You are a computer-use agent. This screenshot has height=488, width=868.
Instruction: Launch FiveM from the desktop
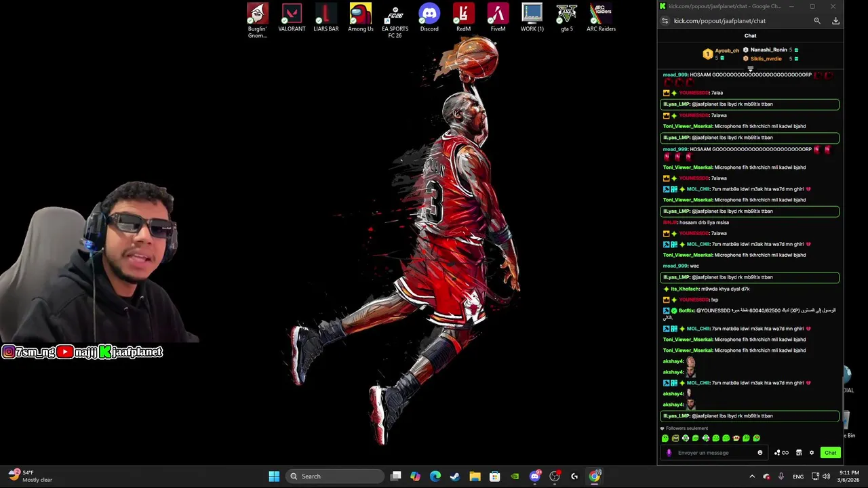coord(498,18)
